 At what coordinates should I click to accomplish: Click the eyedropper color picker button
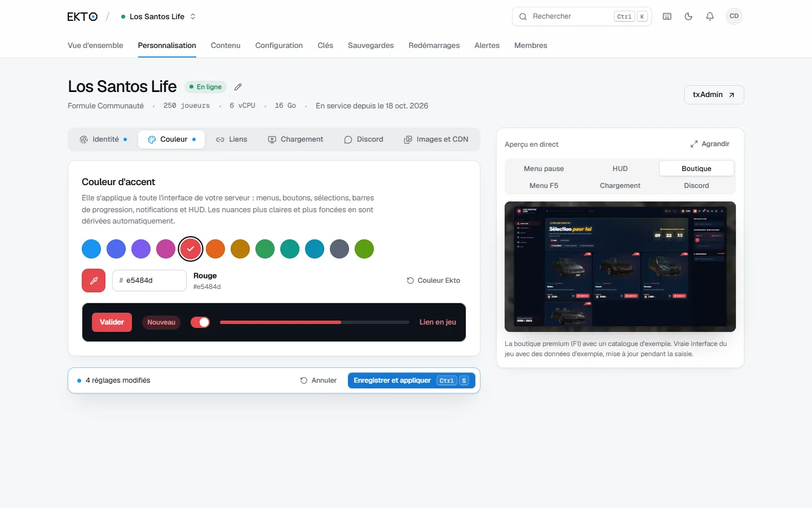coord(94,281)
